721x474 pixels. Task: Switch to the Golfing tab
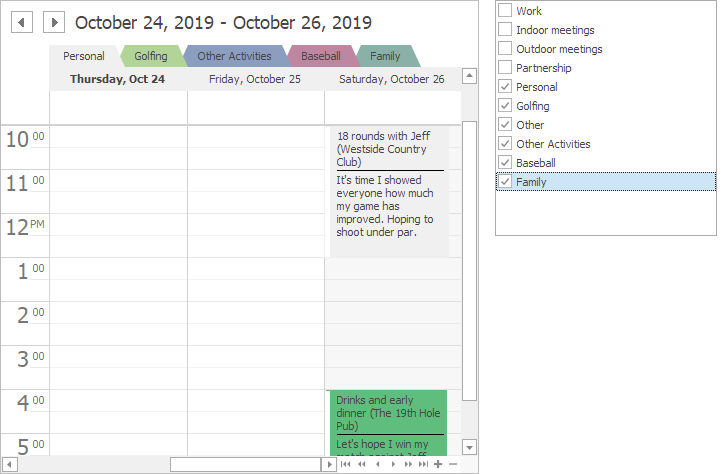point(151,56)
